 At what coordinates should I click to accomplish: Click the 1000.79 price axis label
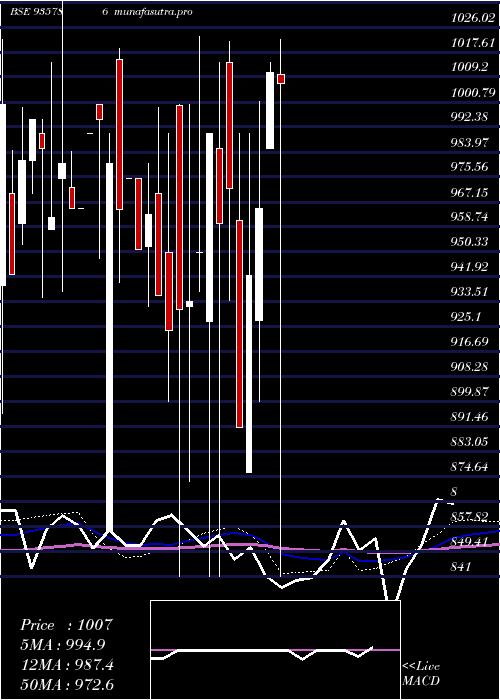point(473,93)
